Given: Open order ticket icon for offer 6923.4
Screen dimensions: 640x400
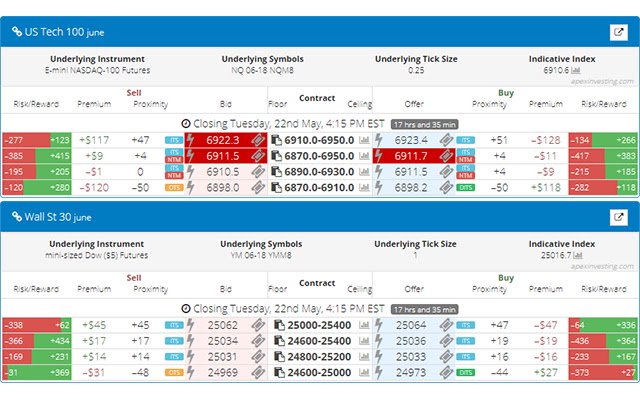Looking at the screenshot, I should (446, 140).
